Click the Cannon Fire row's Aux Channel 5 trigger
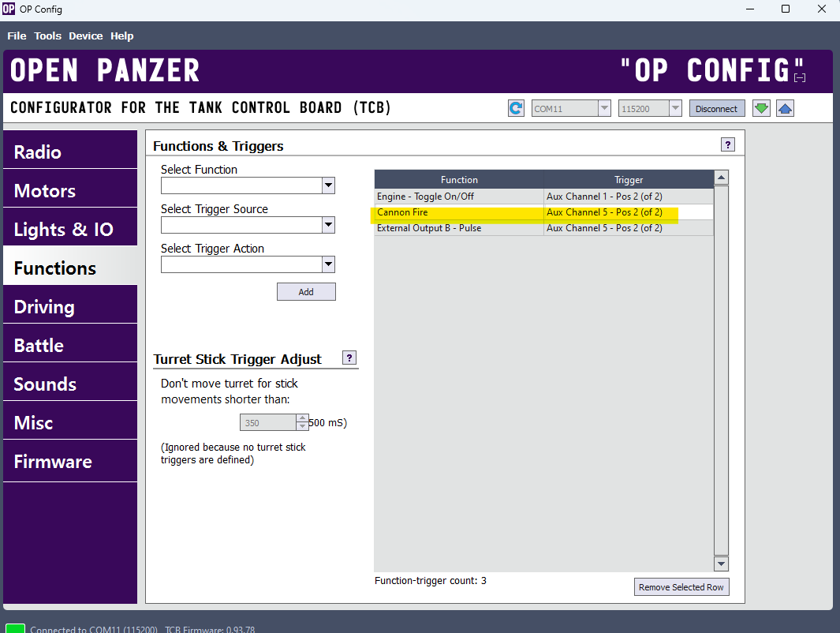Screen dimensions: 840x633 pos(629,212)
